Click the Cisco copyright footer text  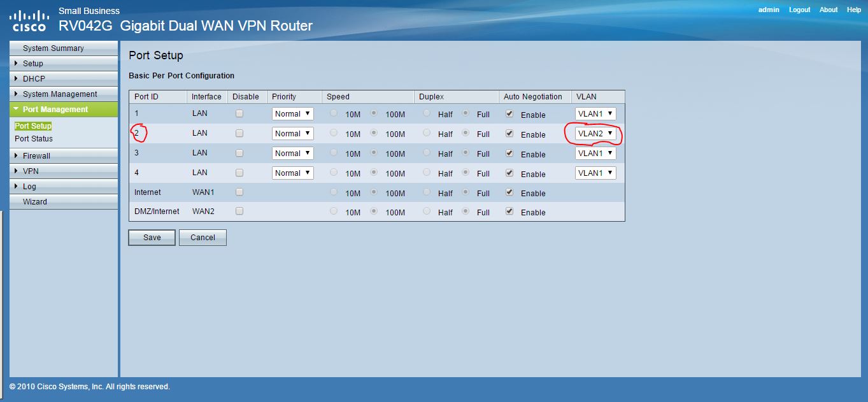90,387
